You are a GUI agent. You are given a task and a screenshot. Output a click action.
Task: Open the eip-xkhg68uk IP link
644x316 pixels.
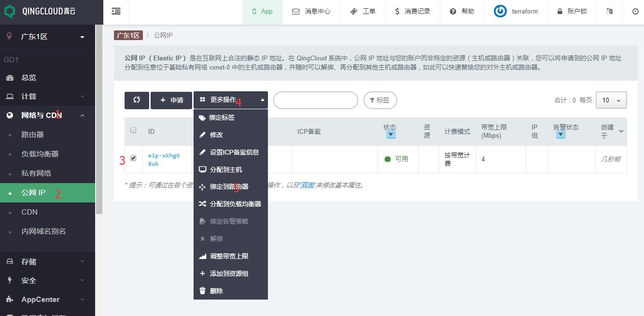click(164, 159)
